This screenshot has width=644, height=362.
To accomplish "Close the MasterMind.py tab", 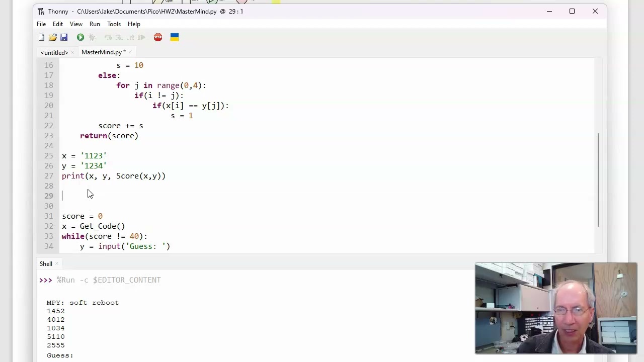I will click(x=130, y=52).
